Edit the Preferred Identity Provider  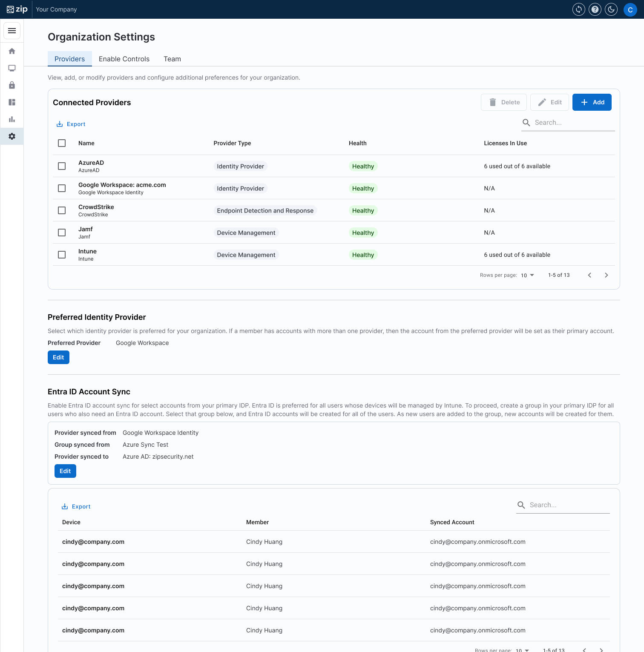[58, 357]
